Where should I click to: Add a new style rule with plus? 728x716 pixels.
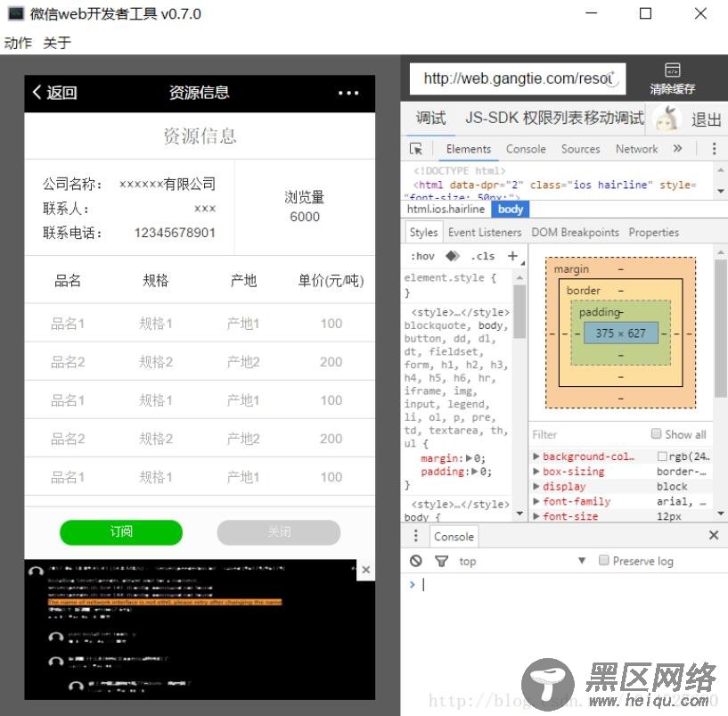click(512, 256)
